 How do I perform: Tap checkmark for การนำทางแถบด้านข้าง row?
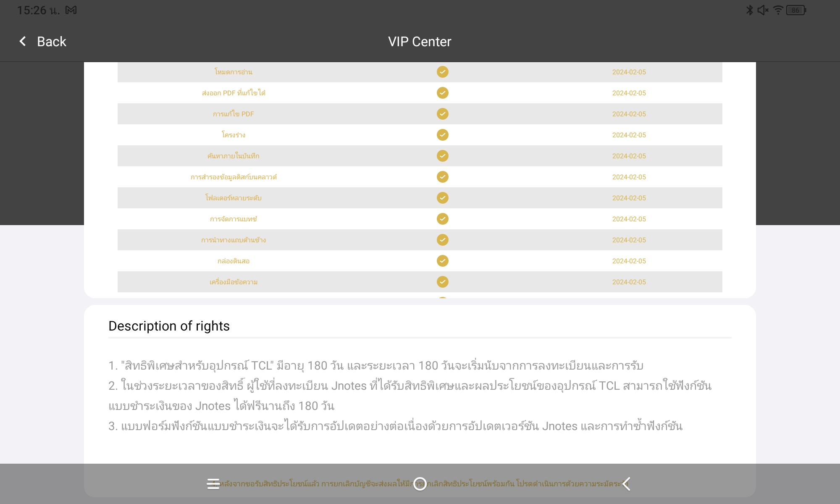[x=443, y=240]
